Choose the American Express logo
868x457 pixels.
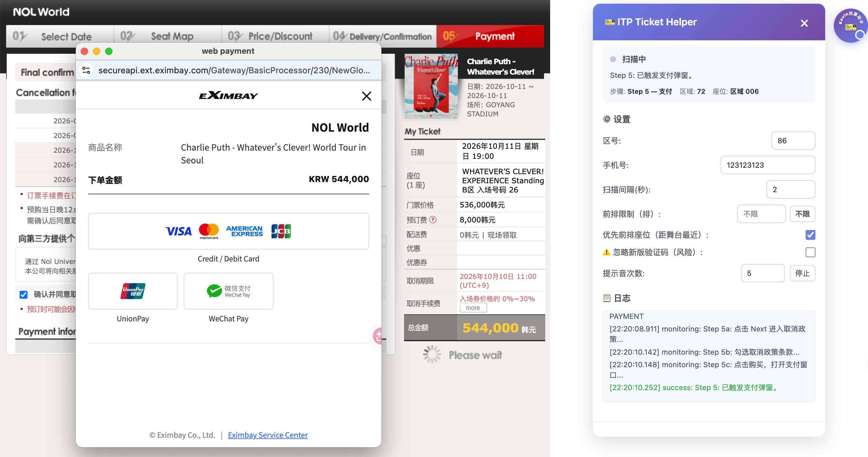click(244, 231)
